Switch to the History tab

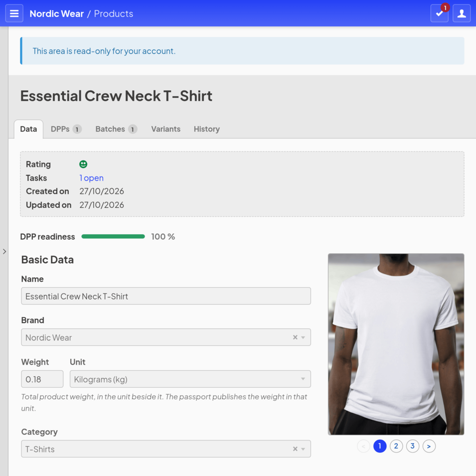207,129
